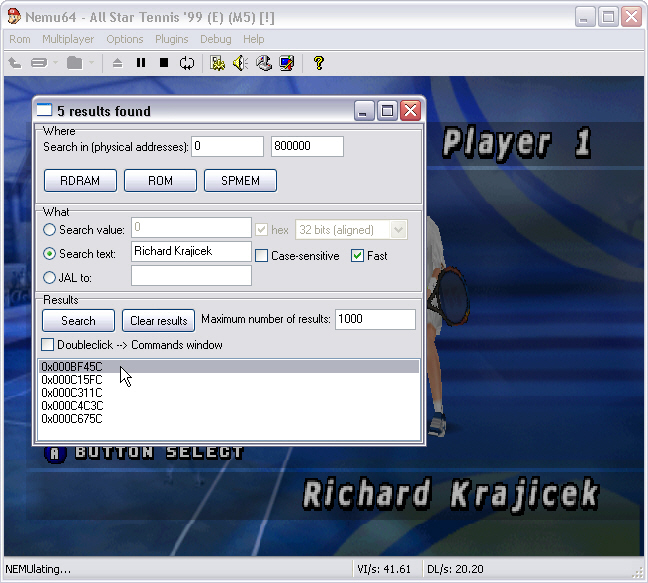Image resolution: width=648 pixels, height=583 pixels.
Task: Select result 0x000BF45C
Action: pos(229,366)
